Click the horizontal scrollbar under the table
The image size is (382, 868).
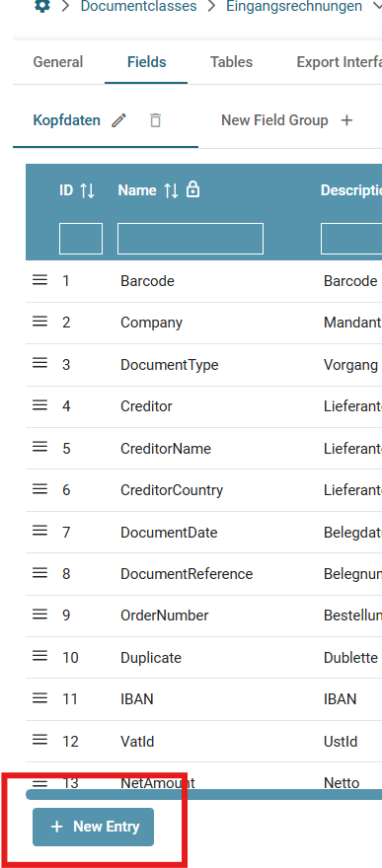point(203,794)
